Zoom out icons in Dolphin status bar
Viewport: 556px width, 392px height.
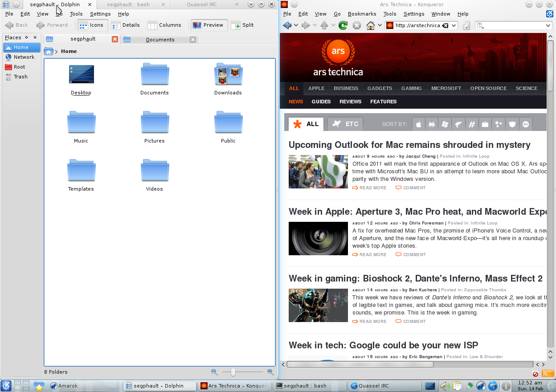click(x=214, y=372)
